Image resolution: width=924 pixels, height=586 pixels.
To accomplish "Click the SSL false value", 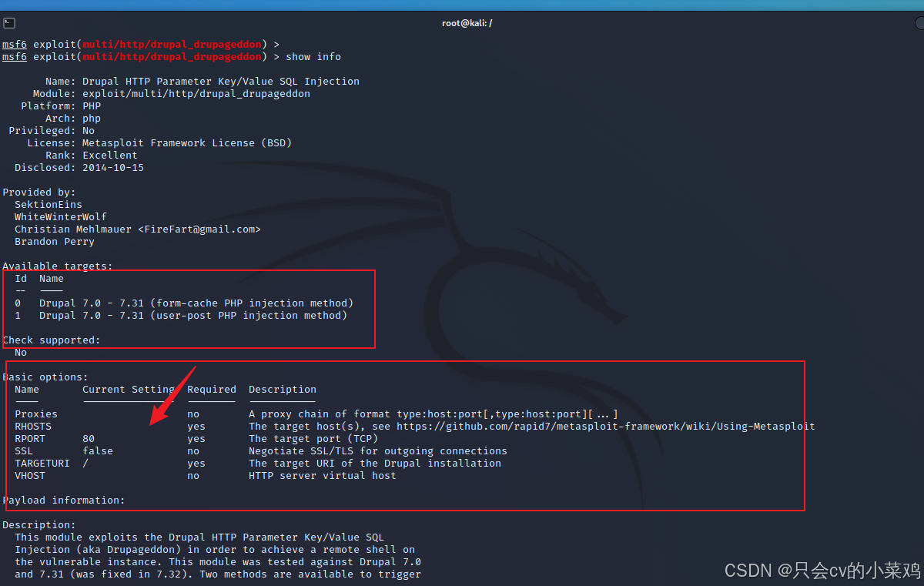I will (x=96, y=450).
